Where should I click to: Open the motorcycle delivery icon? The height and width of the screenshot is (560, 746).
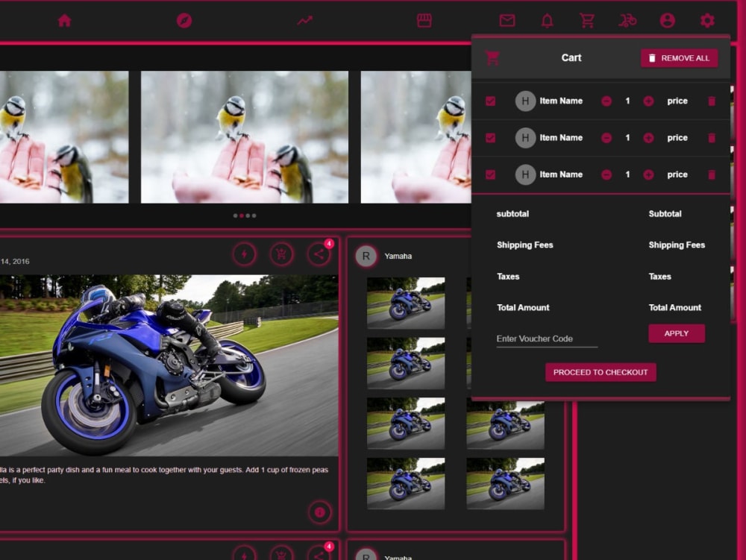(627, 20)
